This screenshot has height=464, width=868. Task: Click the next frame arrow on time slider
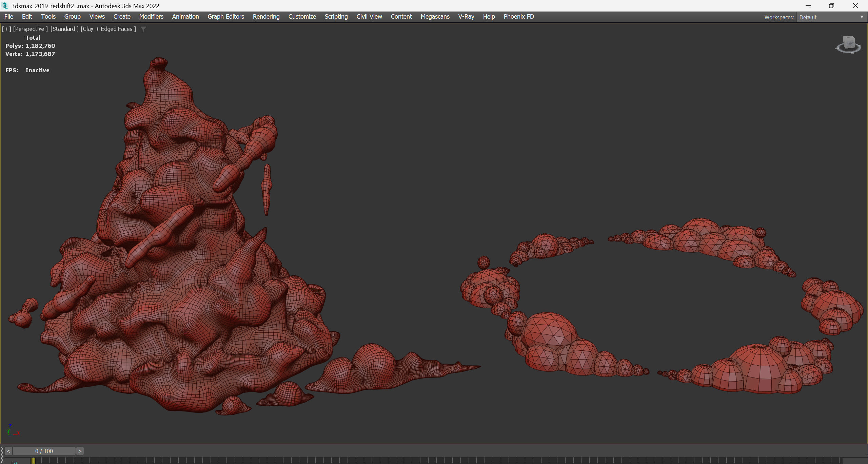pos(80,451)
